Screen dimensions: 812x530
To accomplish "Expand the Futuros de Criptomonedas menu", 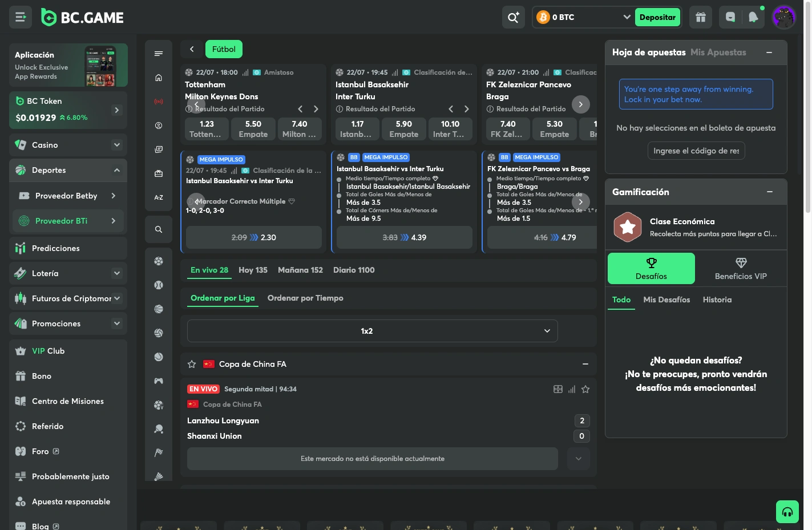I will coord(117,298).
